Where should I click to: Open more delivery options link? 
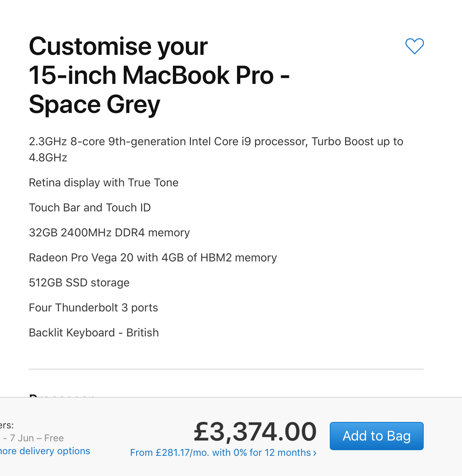coord(45,451)
